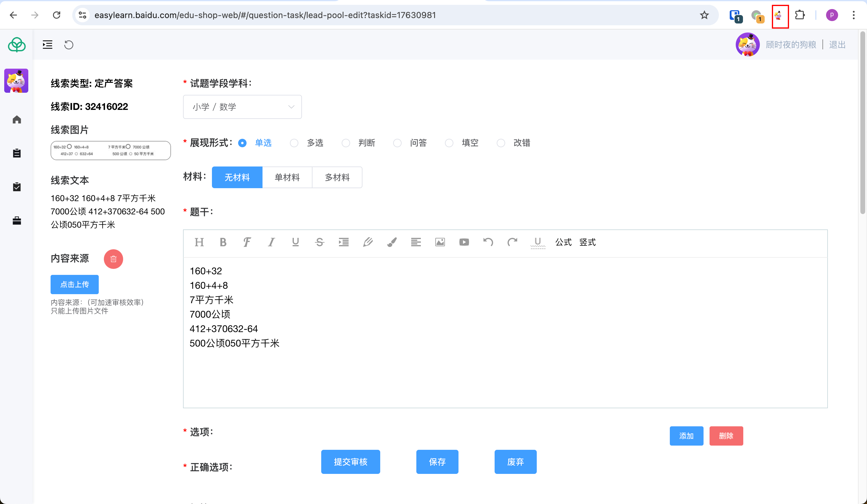Screen dimensions: 867x504
Task: Open the text alignment dropdown icon
Action: (x=416, y=242)
